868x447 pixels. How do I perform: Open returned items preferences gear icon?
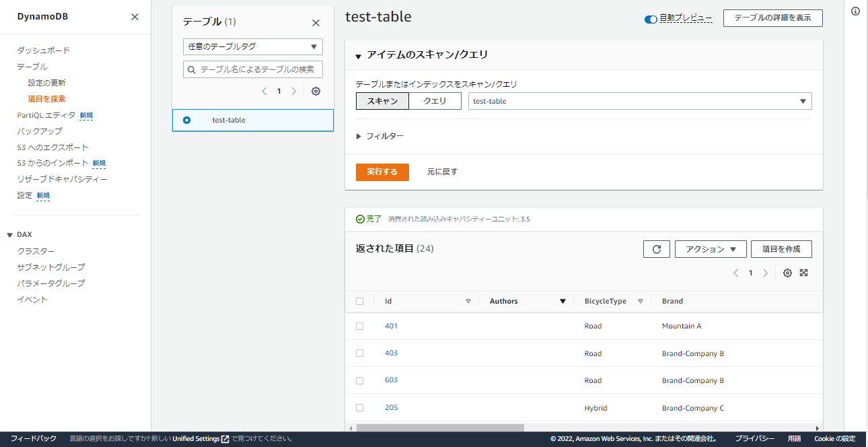point(787,273)
